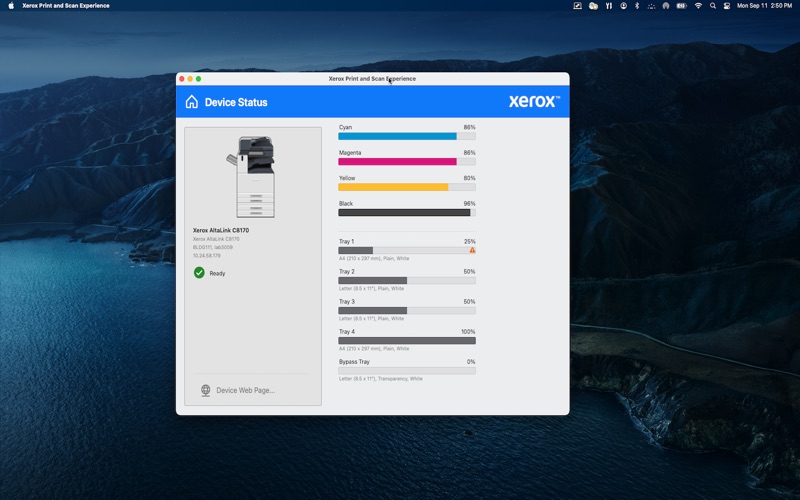800x500 pixels.
Task: Click the green Ready status checkmark
Action: click(x=199, y=273)
